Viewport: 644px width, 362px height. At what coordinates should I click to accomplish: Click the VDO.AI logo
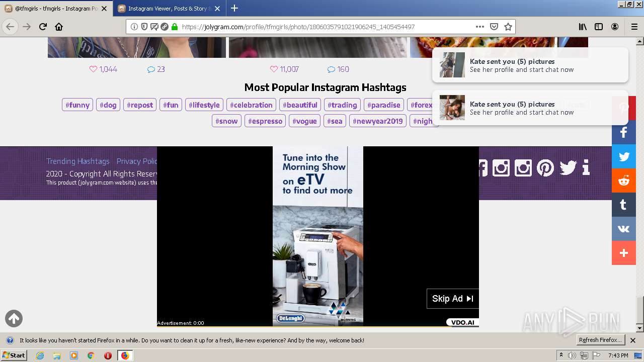pos(462,322)
